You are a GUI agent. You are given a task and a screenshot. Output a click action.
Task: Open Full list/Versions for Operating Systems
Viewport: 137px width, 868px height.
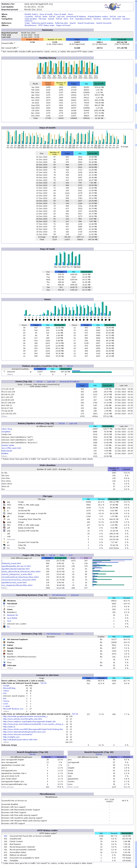click(59, 595)
